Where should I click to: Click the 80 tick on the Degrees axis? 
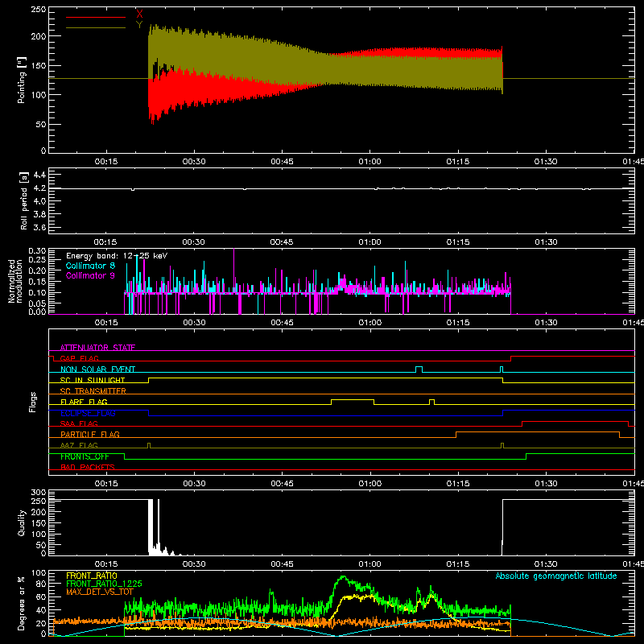tap(42, 584)
